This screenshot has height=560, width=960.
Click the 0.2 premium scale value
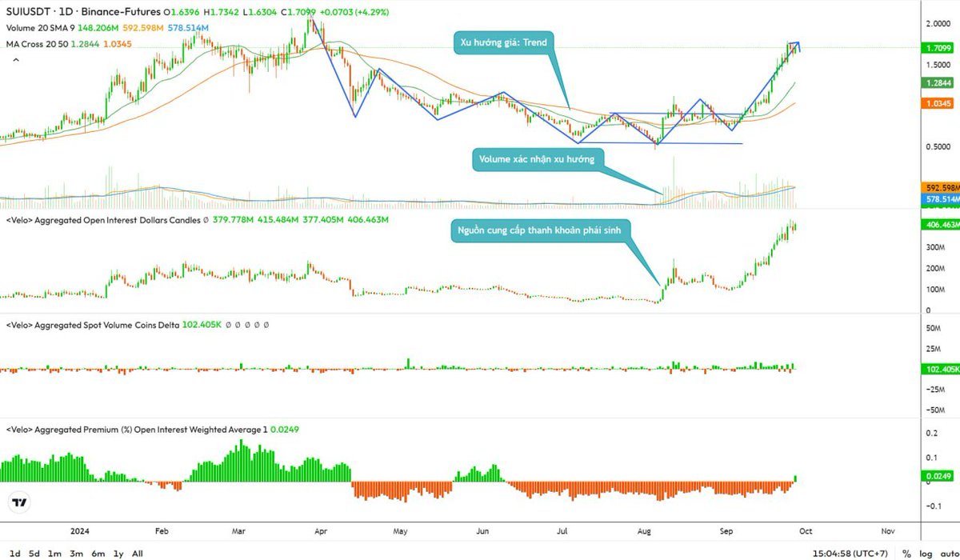pos(930,434)
